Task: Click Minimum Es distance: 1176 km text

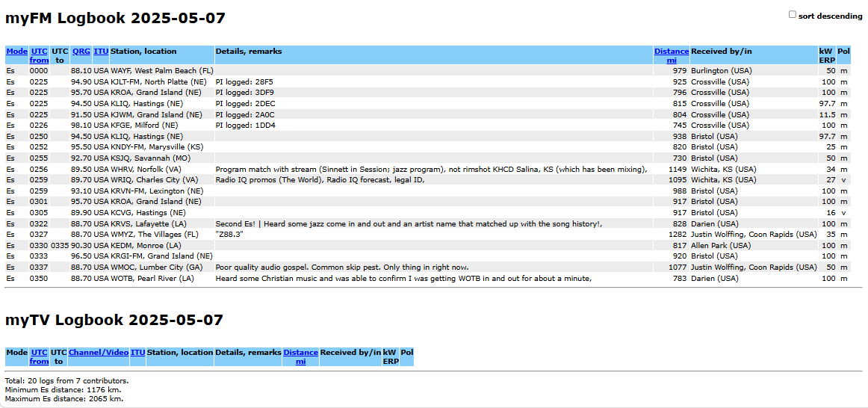Action: pyautogui.click(x=63, y=390)
